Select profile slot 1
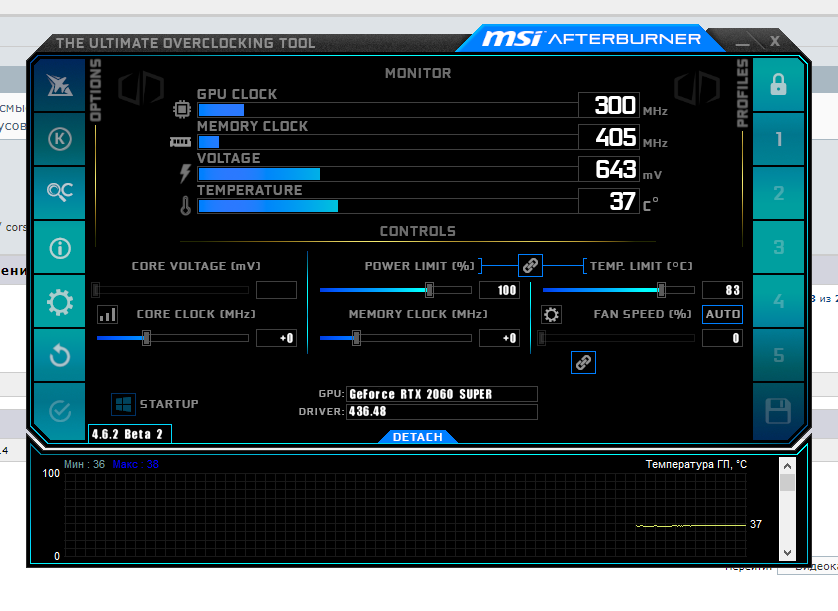 coord(778,140)
